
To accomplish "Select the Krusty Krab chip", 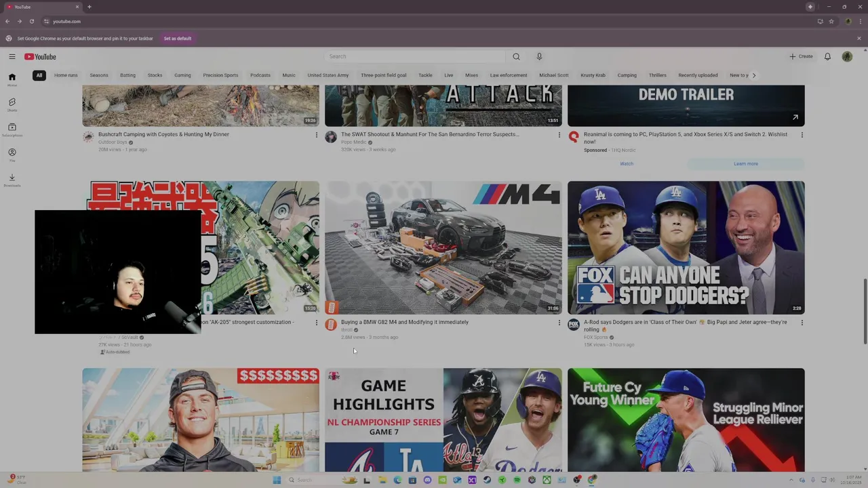I will 593,75.
